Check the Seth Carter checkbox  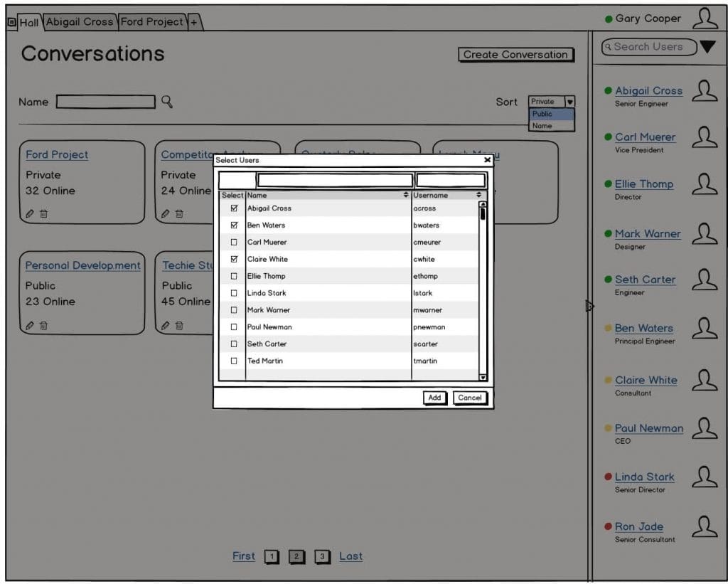(234, 344)
